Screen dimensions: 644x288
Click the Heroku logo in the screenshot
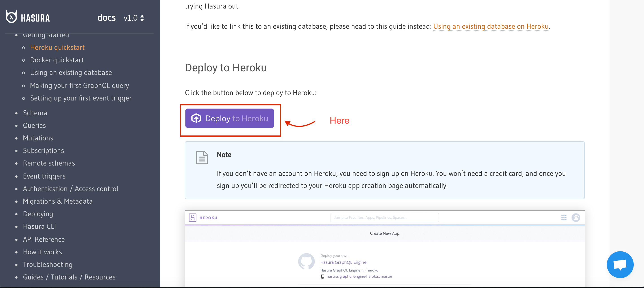pos(202,218)
